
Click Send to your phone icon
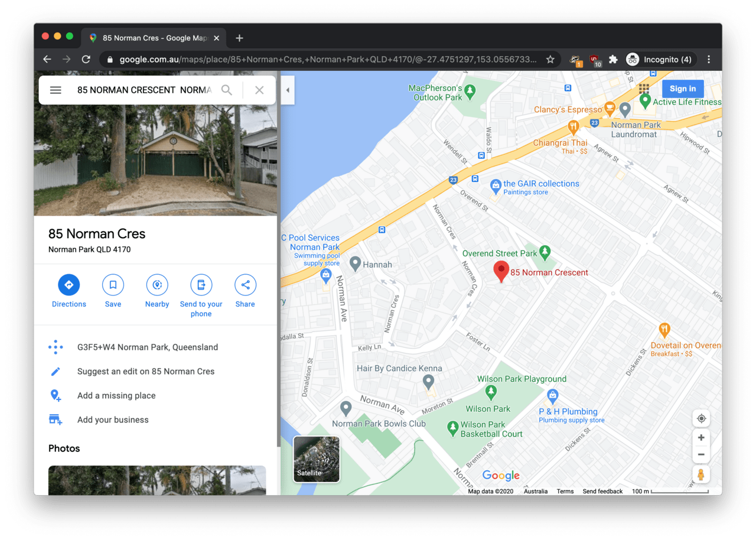(201, 285)
